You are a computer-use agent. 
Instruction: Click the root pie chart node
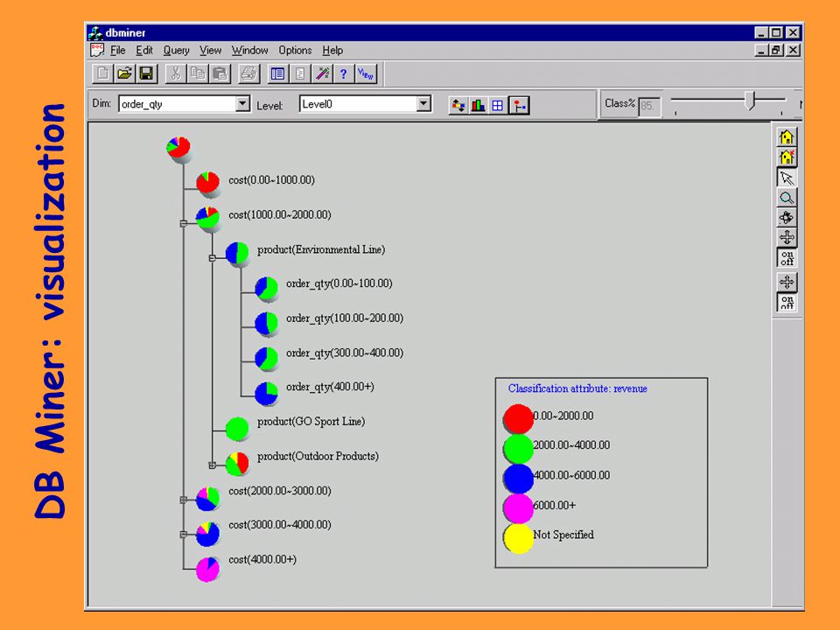(178, 149)
